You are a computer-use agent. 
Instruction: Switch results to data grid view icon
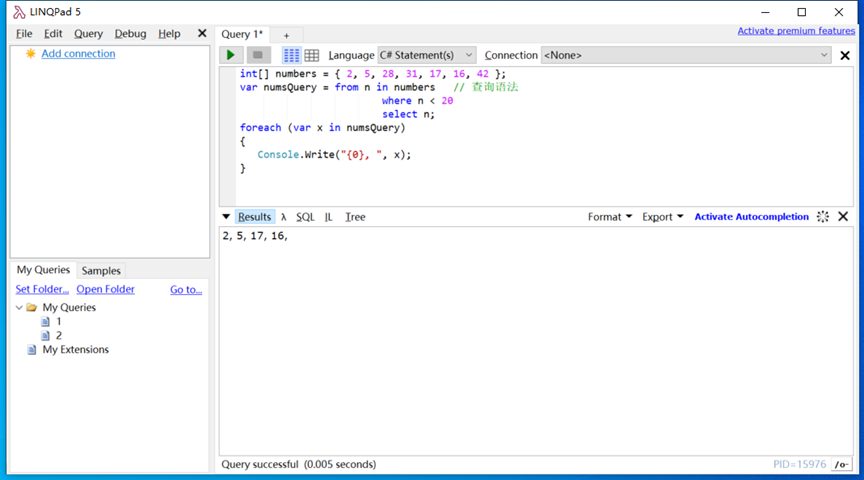tap(312, 55)
